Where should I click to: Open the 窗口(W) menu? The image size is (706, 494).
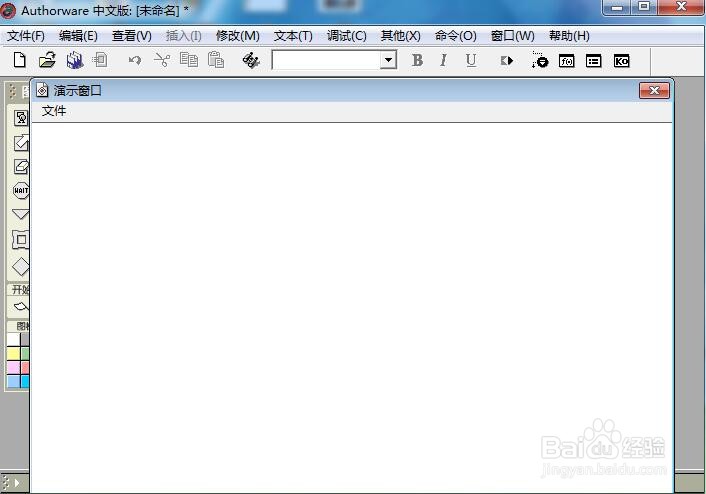click(512, 36)
